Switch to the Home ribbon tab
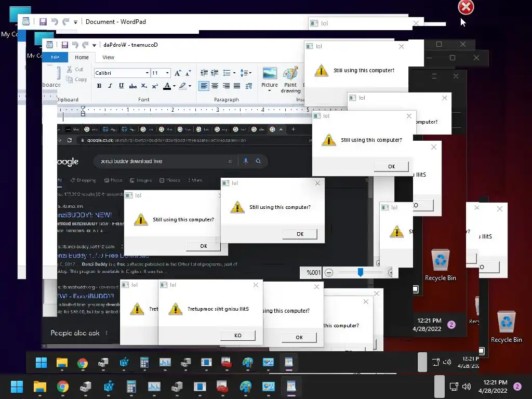 pos(82,57)
